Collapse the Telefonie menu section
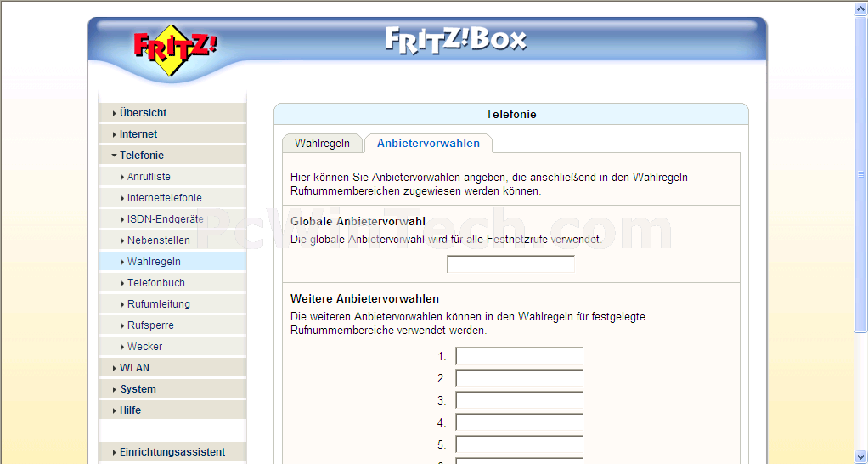Viewport: 868px width, 464px height. tap(172, 155)
